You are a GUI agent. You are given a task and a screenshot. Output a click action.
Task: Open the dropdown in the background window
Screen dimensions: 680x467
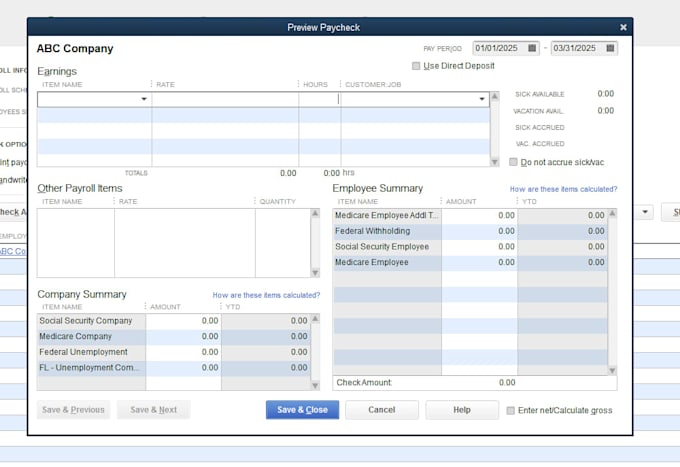point(645,212)
